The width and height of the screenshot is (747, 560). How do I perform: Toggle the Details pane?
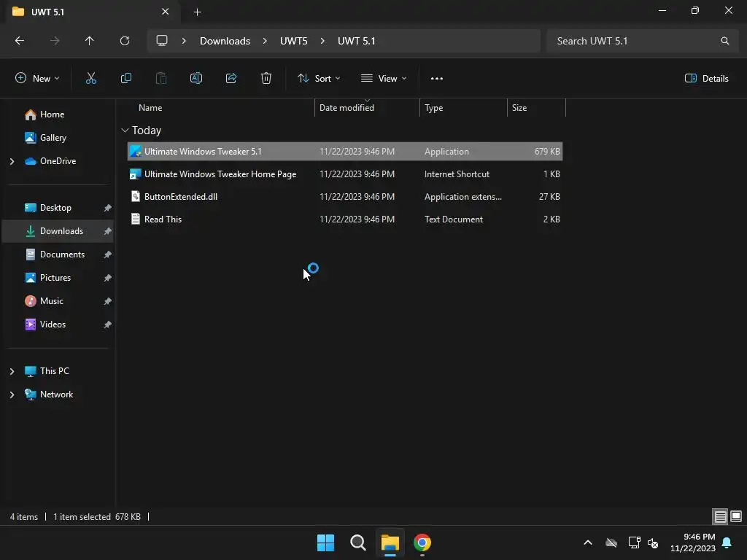pyautogui.click(x=706, y=79)
